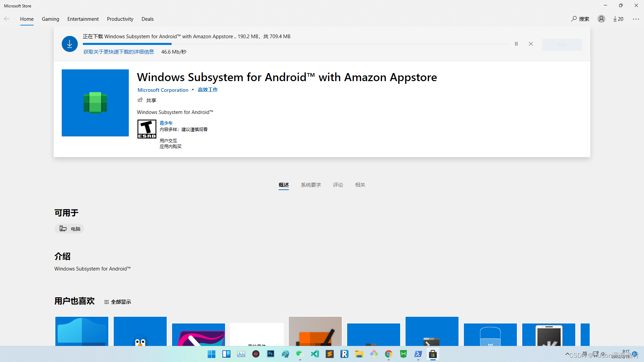Click the ESRB Teen rating badge

[147, 129]
